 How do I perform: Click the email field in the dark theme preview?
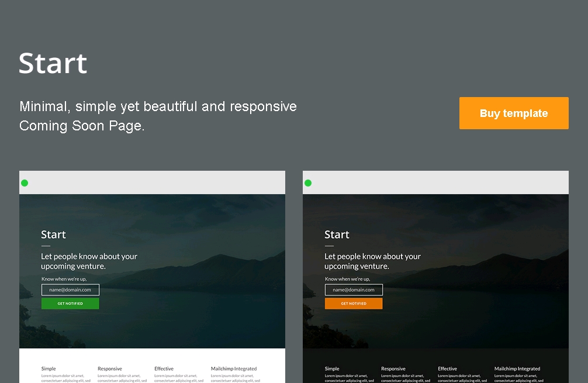[x=354, y=289]
